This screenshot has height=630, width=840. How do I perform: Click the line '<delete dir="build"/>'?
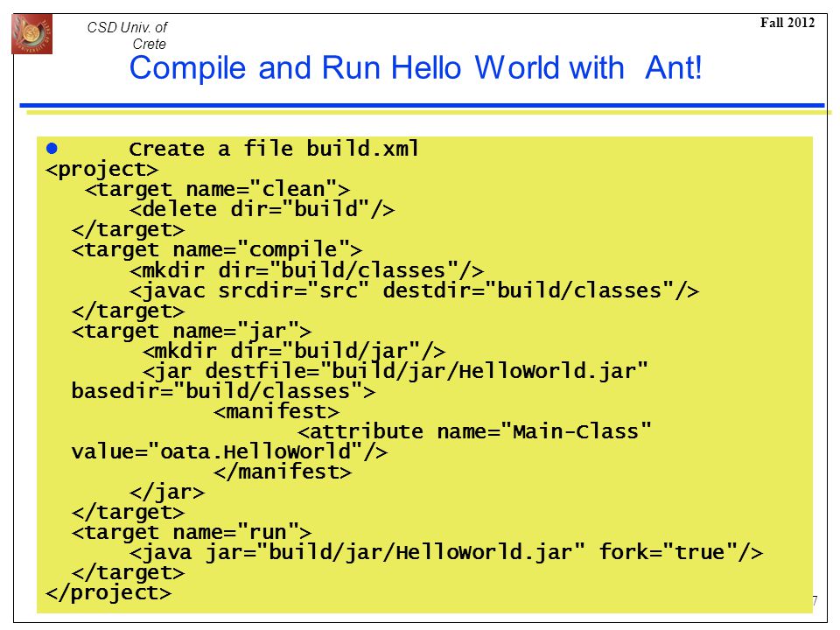tap(262, 209)
